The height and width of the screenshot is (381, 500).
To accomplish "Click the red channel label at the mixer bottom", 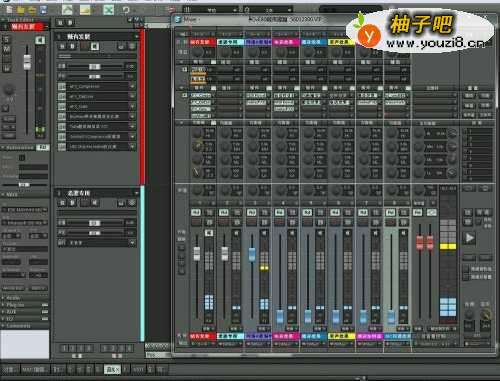I will 203,336.
